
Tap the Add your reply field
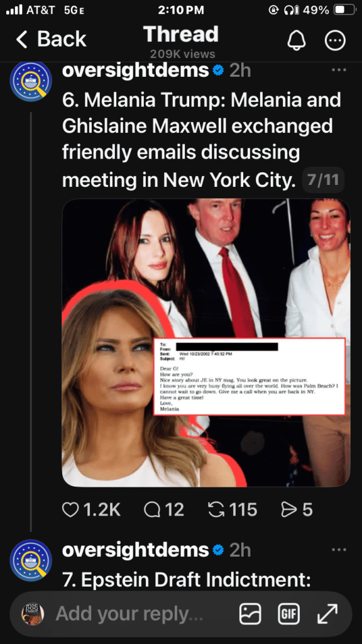click(x=129, y=614)
